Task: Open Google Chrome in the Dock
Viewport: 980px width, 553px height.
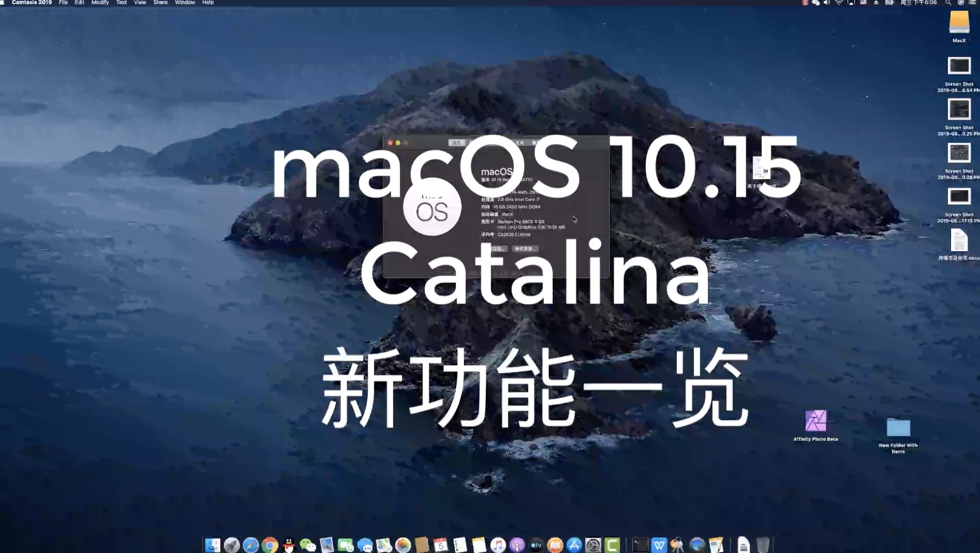Action: 270,545
